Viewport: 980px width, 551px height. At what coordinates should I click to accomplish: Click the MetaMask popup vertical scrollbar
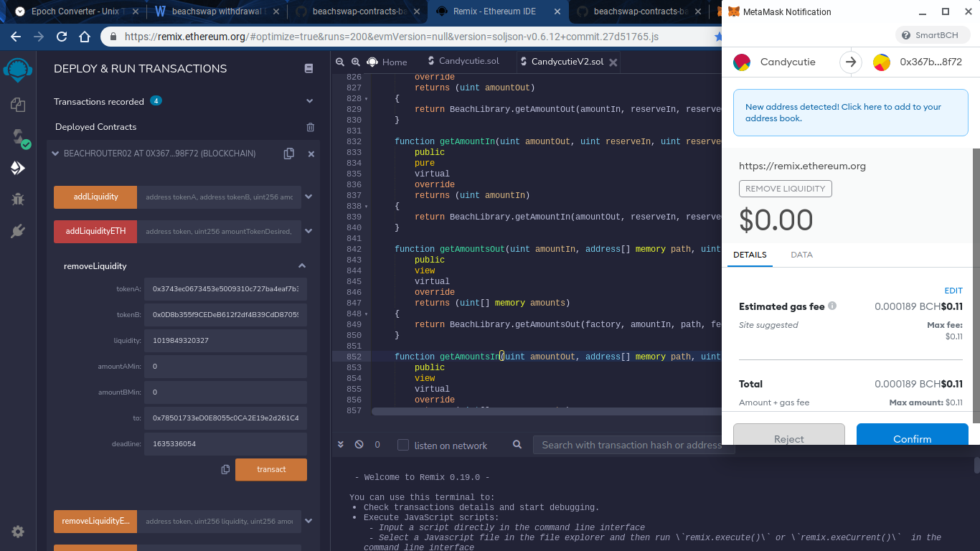tap(976, 286)
